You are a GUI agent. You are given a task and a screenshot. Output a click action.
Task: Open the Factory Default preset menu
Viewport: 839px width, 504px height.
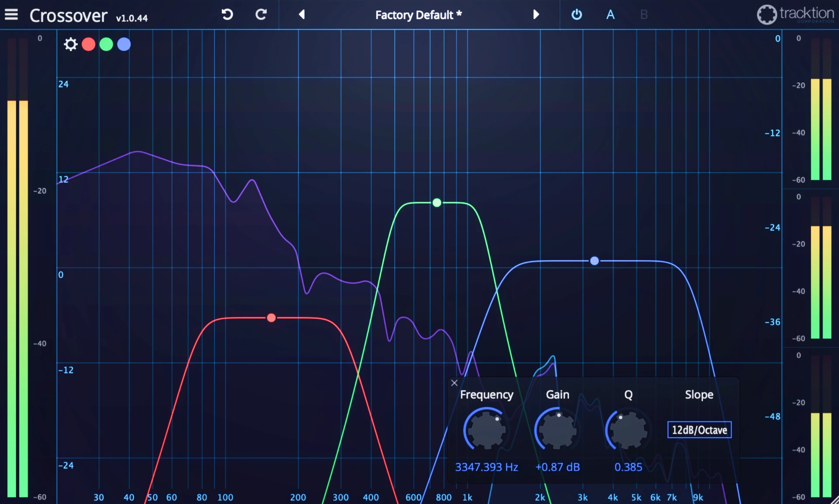tap(419, 15)
